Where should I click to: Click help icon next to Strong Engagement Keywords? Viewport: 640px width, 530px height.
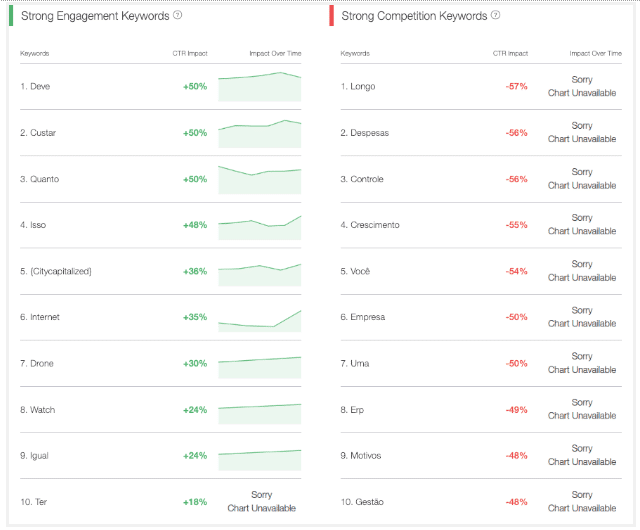178,15
